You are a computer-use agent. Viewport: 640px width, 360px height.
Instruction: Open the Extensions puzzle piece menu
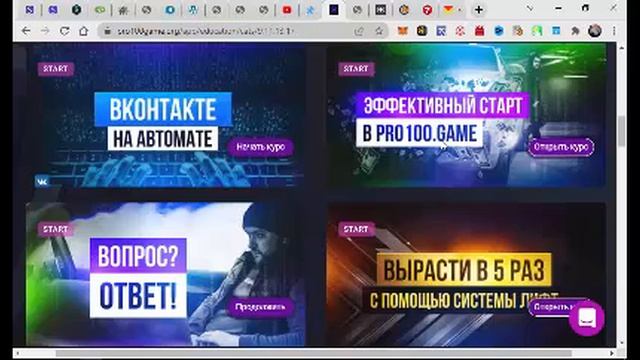[x=576, y=31]
